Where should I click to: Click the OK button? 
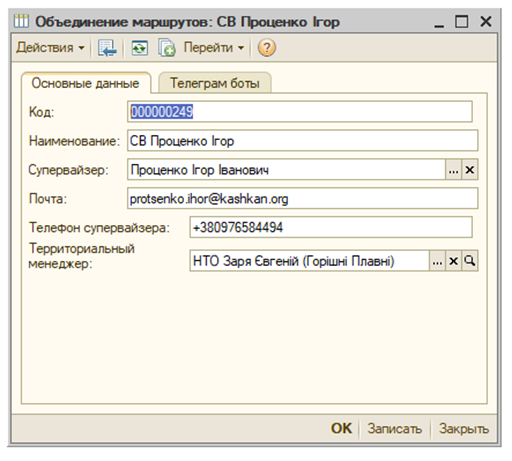click(341, 428)
